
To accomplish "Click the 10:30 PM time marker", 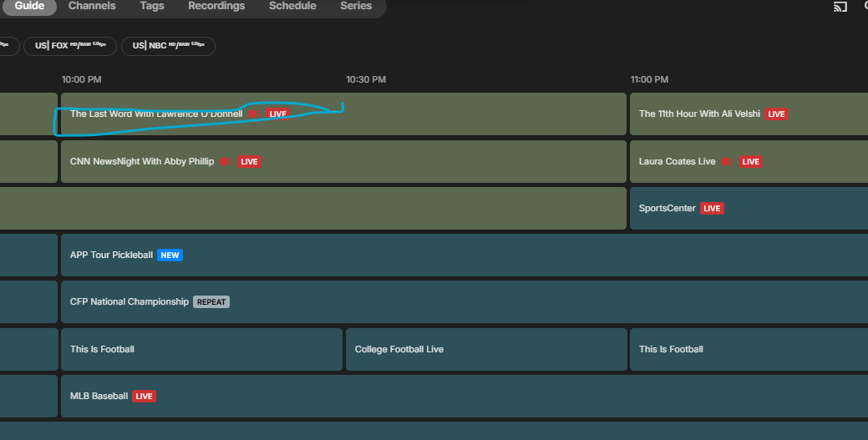I will click(x=366, y=79).
